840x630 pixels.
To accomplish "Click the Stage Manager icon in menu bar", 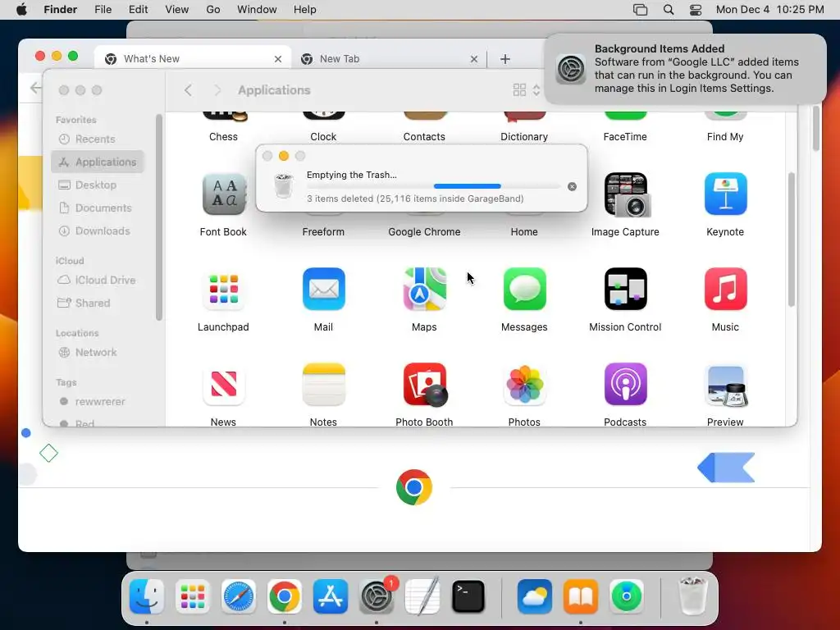I will (640, 10).
